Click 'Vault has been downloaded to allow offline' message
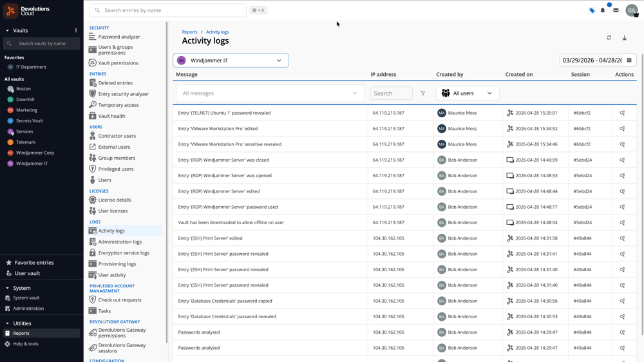This screenshot has width=644, height=362. pos(231,223)
